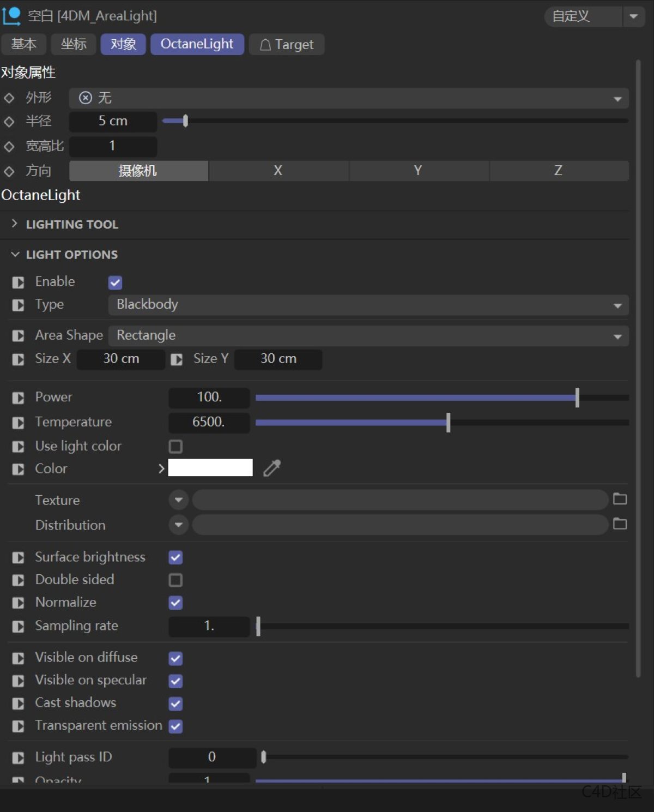Click the eyedropper to sample light color
Image resolution: width=654 pixels, height=812 pixels.
click(271, 468)
